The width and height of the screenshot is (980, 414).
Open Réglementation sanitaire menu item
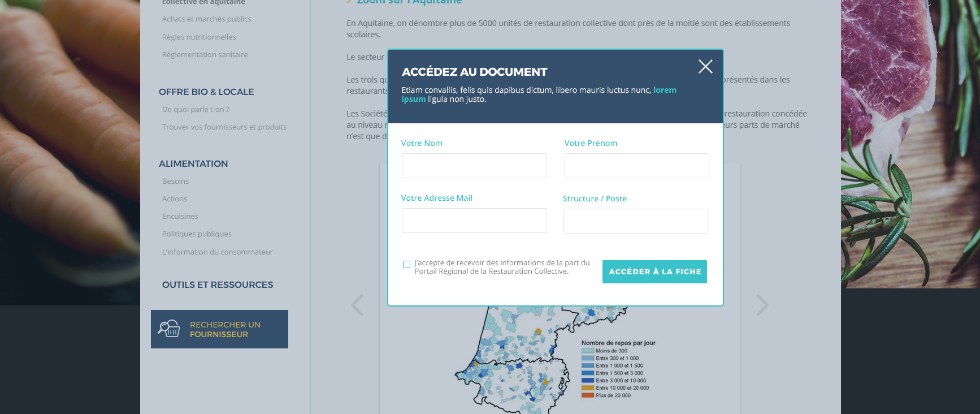pos(205,55)
